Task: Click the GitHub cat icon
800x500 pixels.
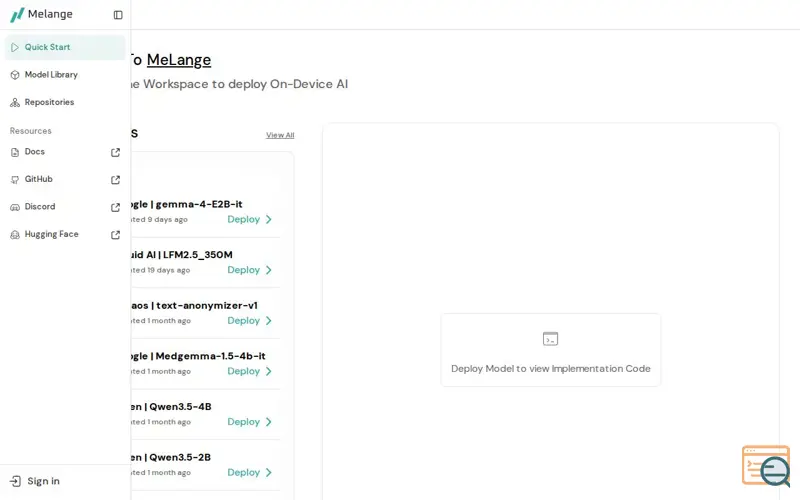Action: pyautogui.click(x=15, y=180)
